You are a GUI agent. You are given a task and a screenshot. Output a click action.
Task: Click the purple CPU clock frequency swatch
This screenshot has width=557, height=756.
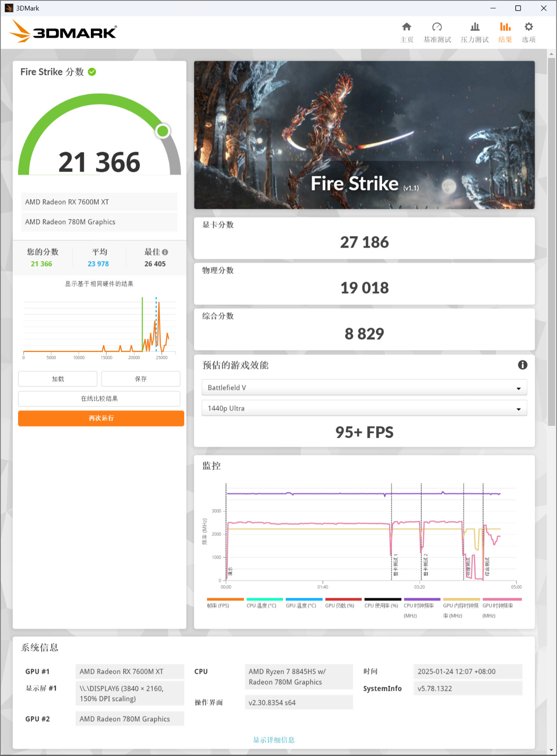coord(422,600)
